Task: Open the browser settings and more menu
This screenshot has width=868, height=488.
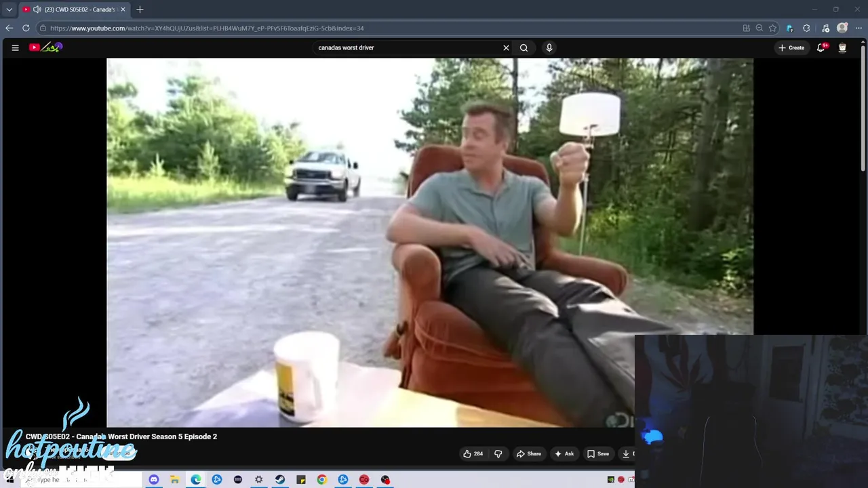Action: coord(859,28)
